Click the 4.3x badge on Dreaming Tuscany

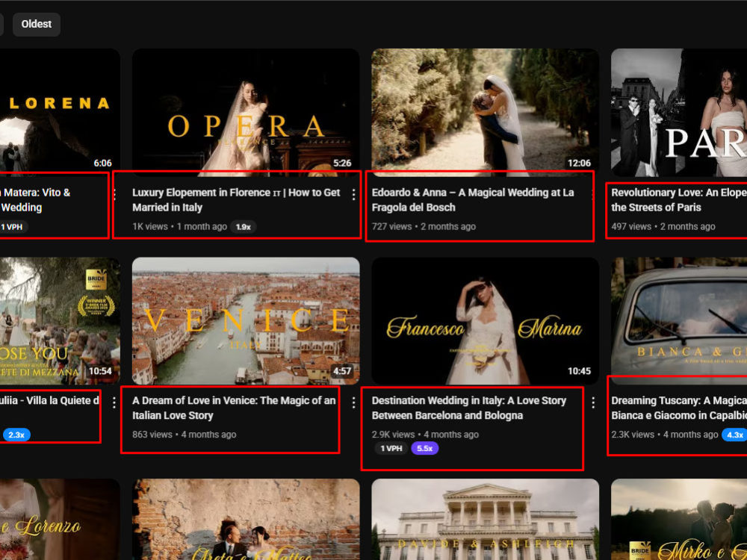734,435
